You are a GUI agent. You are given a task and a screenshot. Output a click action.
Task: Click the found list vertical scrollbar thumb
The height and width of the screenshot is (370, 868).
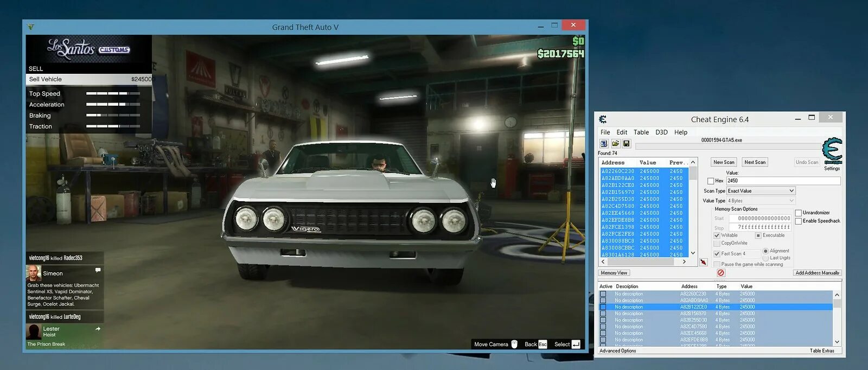tap(693, 173)
